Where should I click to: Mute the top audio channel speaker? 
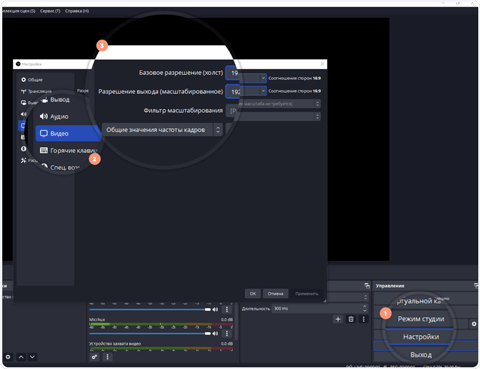[215, 310]
